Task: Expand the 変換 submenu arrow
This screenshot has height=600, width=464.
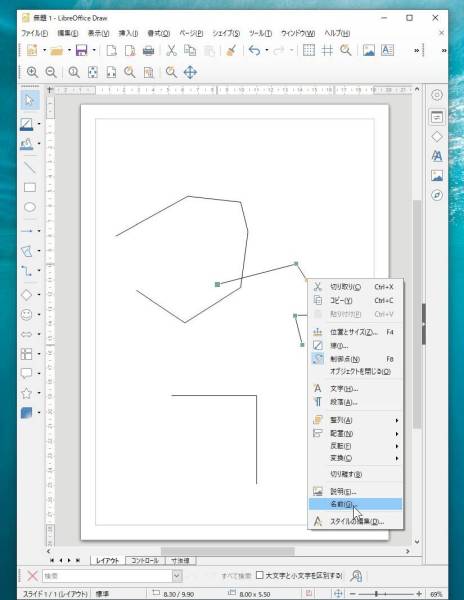Action: 397,458
